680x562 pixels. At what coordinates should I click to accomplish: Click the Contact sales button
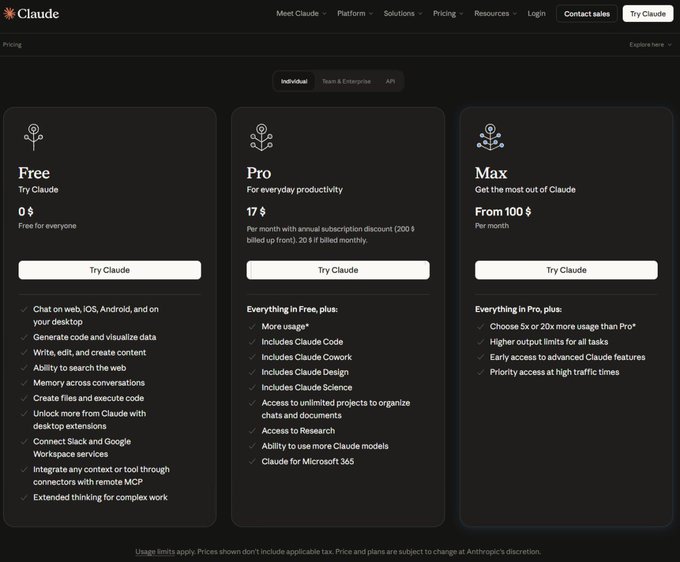click(x=587, y=14)
